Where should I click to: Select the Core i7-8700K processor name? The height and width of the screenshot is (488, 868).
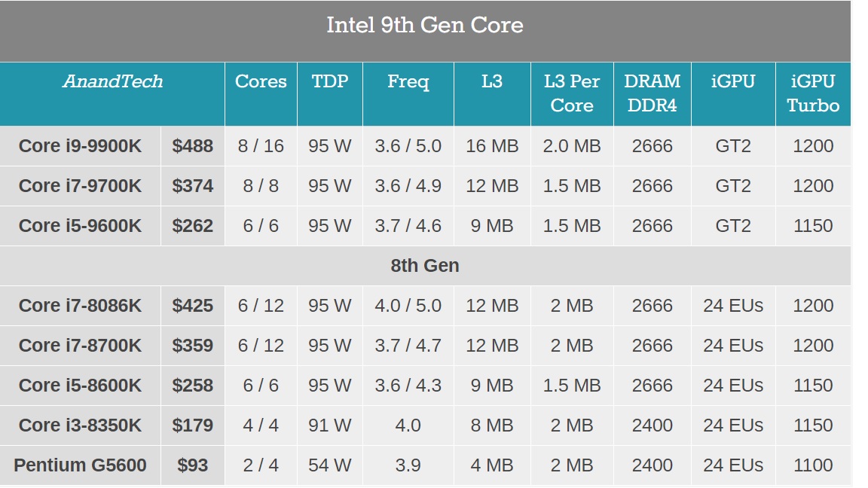pyautogui.click(x=80, y=346)
